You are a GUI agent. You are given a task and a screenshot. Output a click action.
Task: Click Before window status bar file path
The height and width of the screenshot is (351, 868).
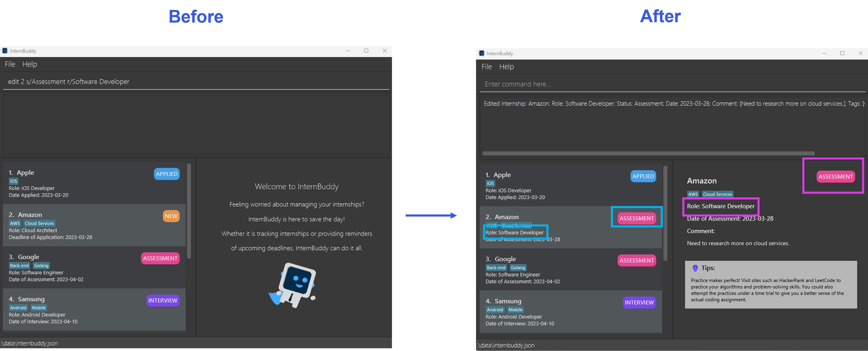(x=29, y=343)
